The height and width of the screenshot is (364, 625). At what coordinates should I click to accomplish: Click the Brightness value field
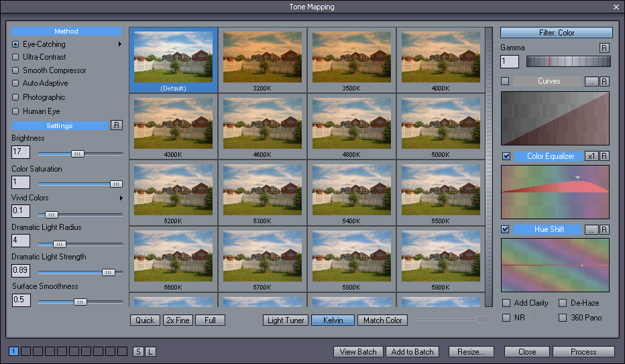click(x=21, y=151)
